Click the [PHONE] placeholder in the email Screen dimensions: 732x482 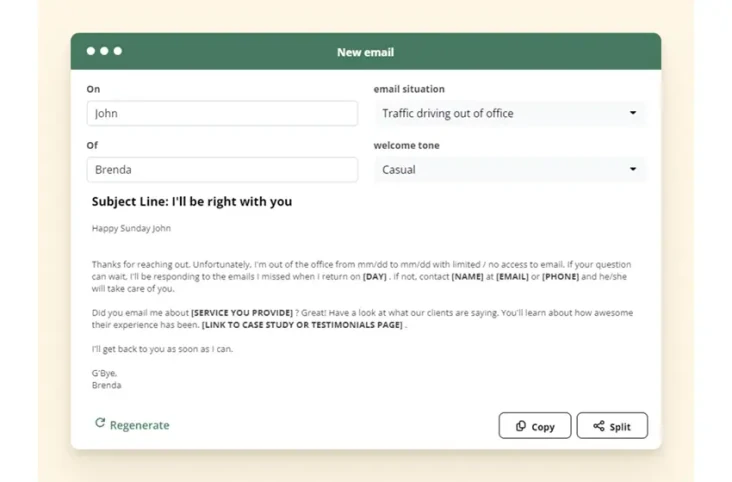pyautogui.click(x=560, y=276)
